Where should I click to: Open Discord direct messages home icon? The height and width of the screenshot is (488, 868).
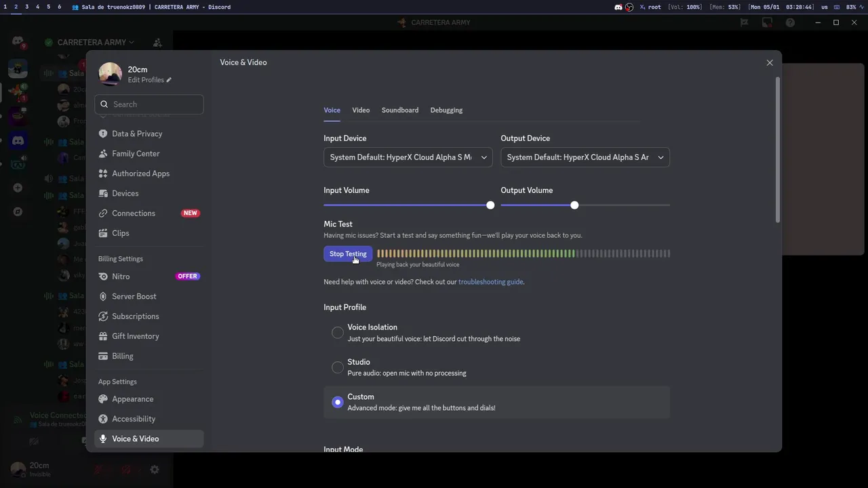tap(18, 42)
